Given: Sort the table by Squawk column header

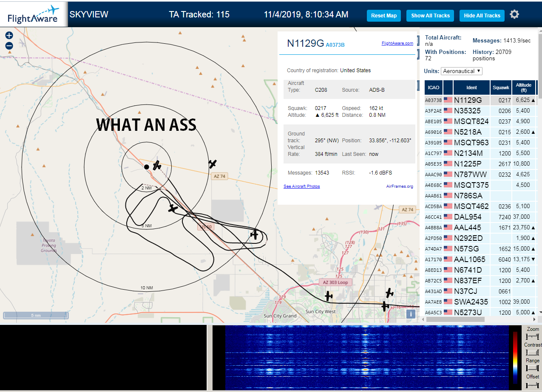Looking at the screenshot, I should point(501,87).
